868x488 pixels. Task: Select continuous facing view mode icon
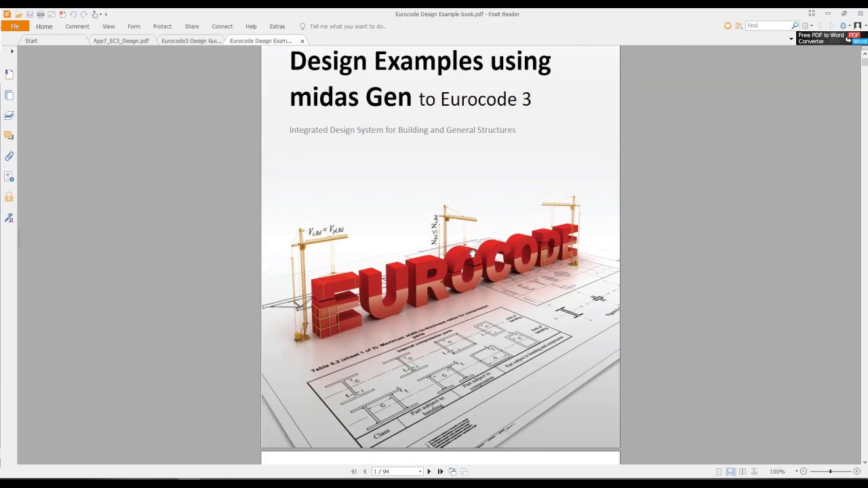[x=754, y=471]
